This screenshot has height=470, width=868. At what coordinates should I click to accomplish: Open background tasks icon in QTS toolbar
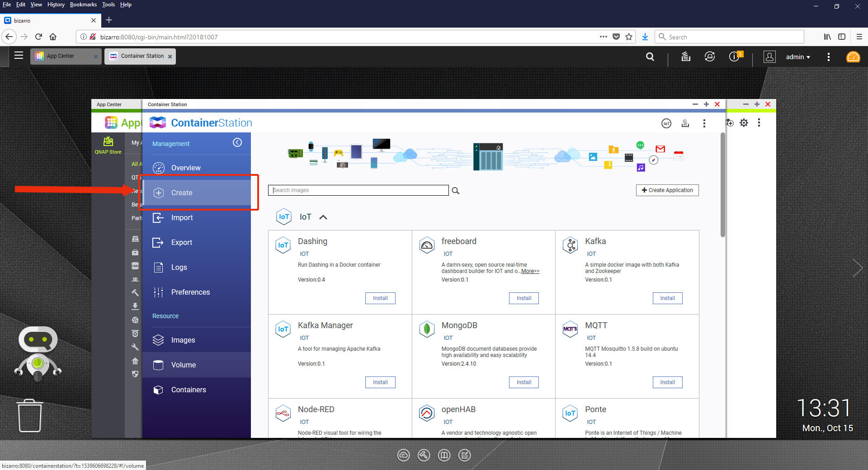(686, 56)
